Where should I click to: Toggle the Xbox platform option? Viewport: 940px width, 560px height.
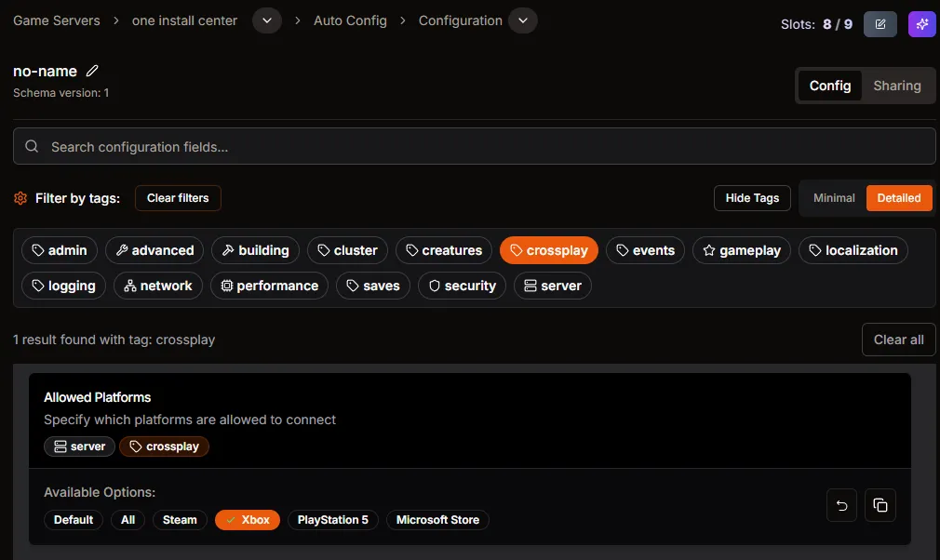click(x=247, y=520)
